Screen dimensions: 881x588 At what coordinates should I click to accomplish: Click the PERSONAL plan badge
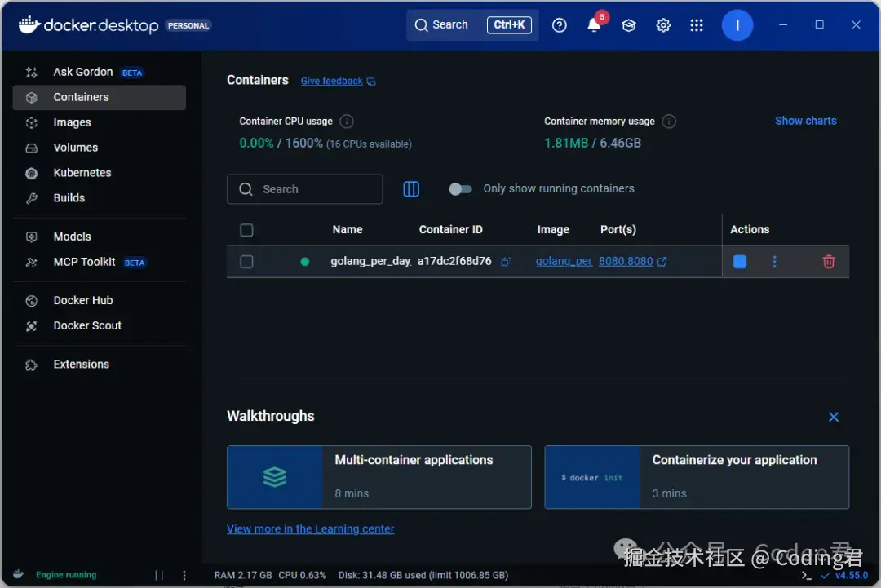point(188,26)
